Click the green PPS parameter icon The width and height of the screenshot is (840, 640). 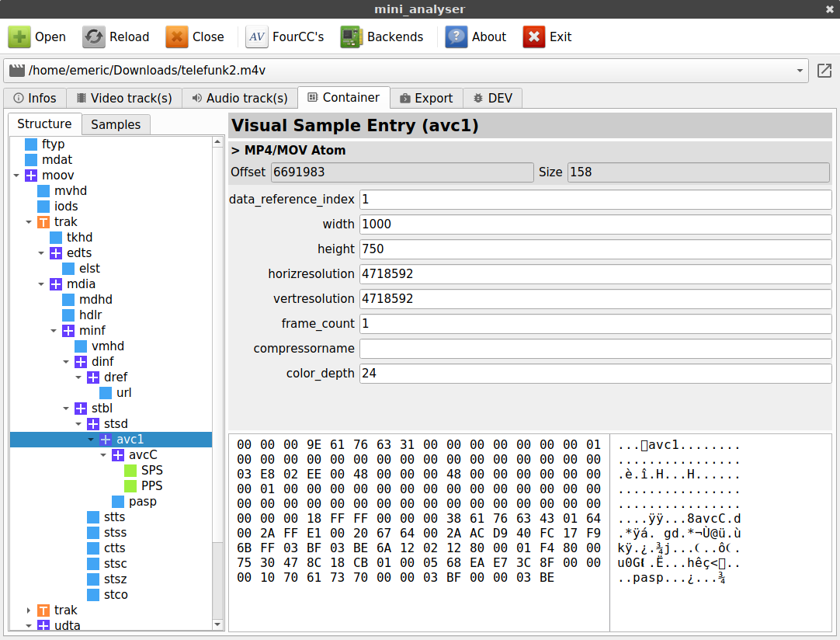[x=130, y=486]
